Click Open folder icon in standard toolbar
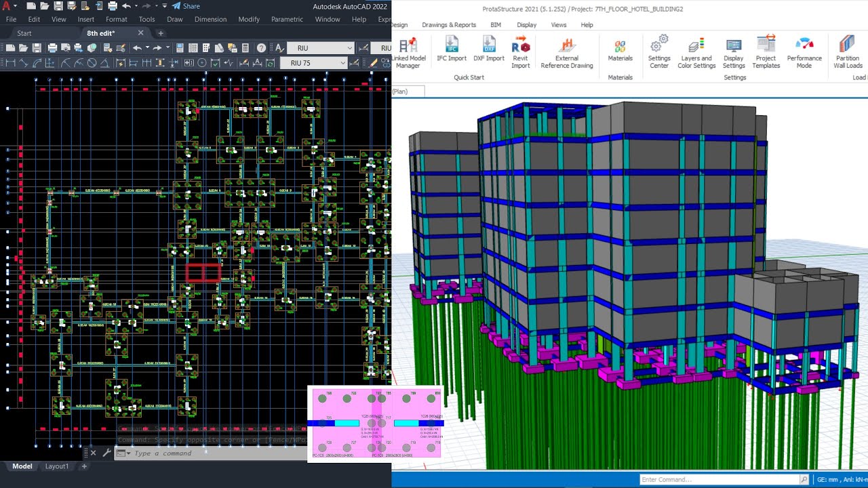868x488 pixels. (x=23, y=48)
